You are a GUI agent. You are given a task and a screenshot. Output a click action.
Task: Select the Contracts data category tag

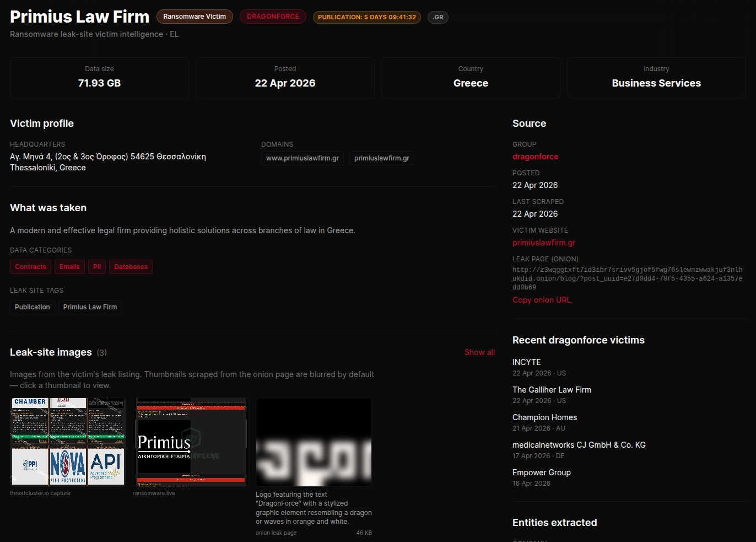(x=31, y=267)
